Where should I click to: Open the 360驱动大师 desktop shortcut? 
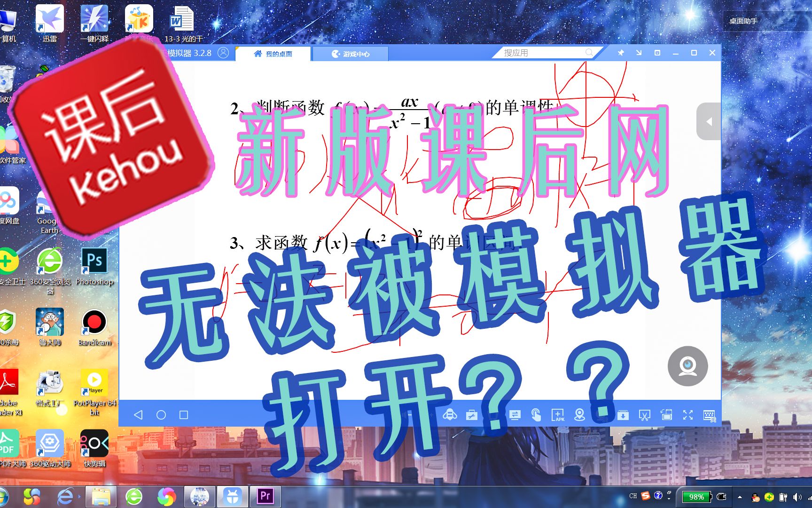click(x=50, y=449)
